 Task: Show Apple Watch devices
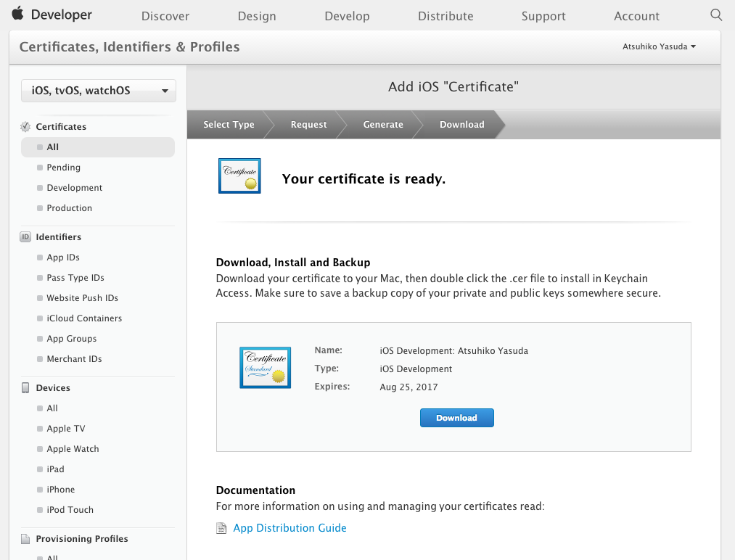(x=73, y=449)
